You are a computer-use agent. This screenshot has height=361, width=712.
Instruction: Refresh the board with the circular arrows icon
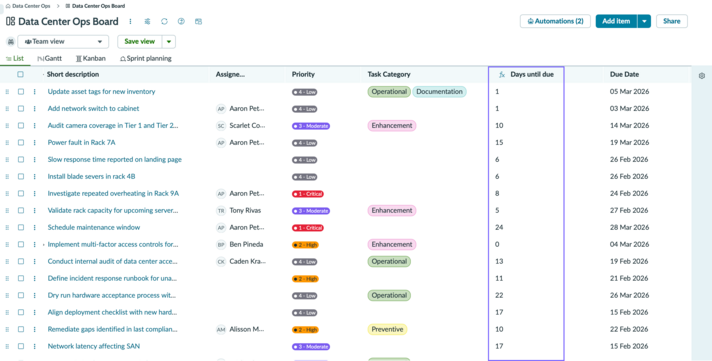[164, 21]
